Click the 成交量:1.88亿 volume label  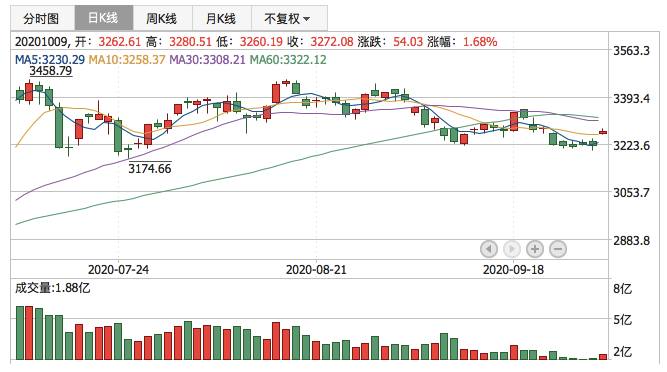coord(53,288)
